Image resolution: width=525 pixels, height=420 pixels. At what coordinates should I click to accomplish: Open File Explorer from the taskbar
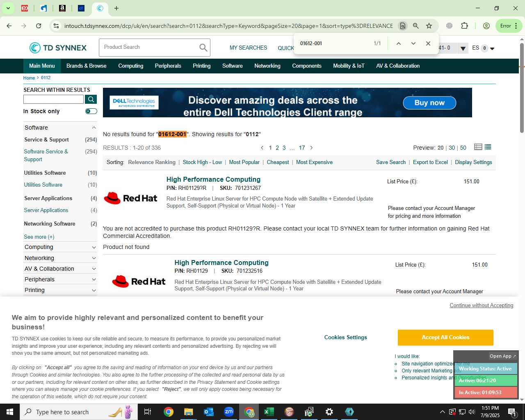[x=188, y=412]
